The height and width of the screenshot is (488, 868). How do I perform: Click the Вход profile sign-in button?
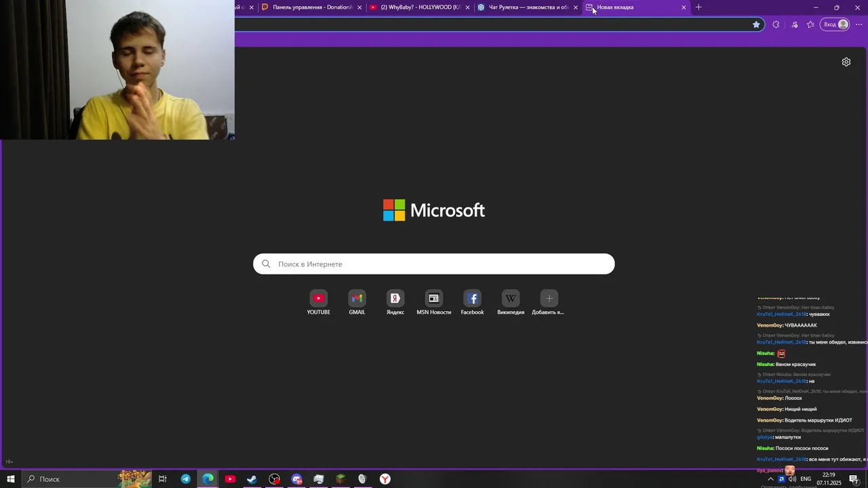click(835, 24)
